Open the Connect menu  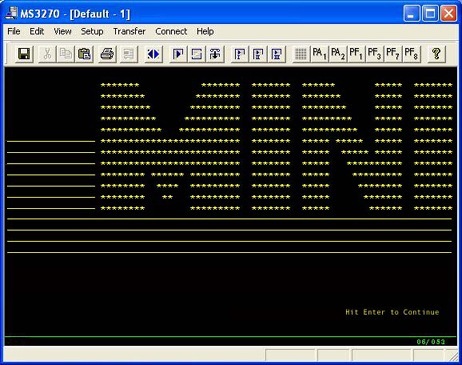171,31
